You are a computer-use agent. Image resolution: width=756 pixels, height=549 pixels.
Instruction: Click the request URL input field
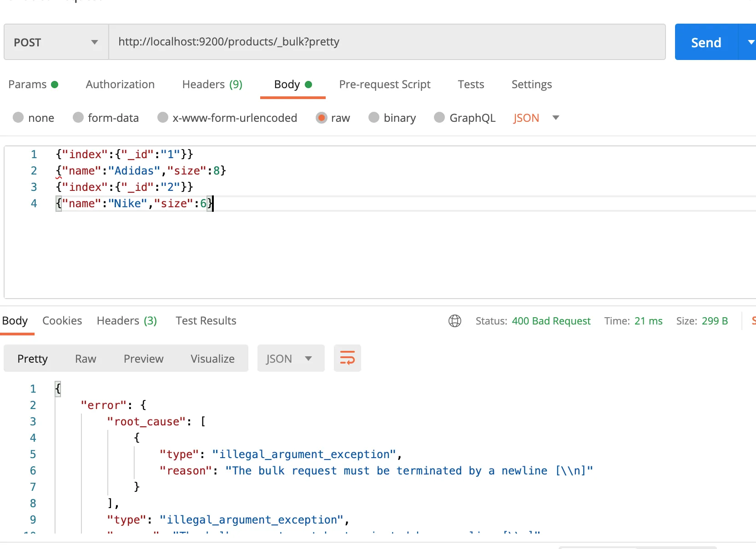[x=387, y=42]
